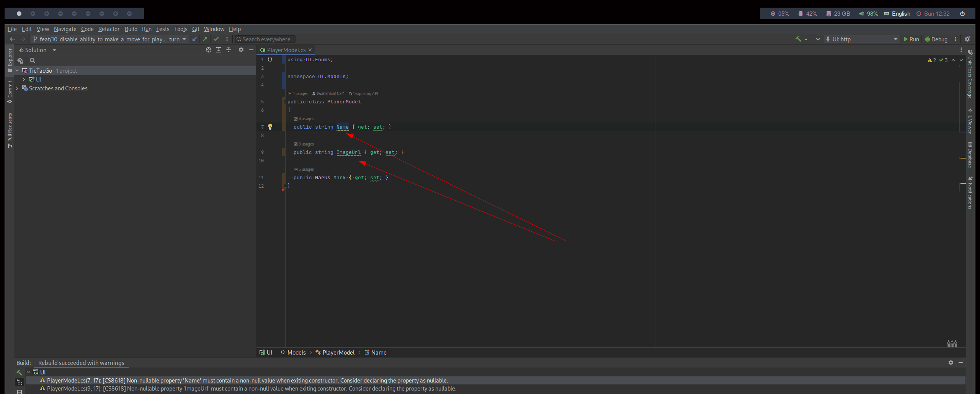Click the Run button

click(911, 39)
